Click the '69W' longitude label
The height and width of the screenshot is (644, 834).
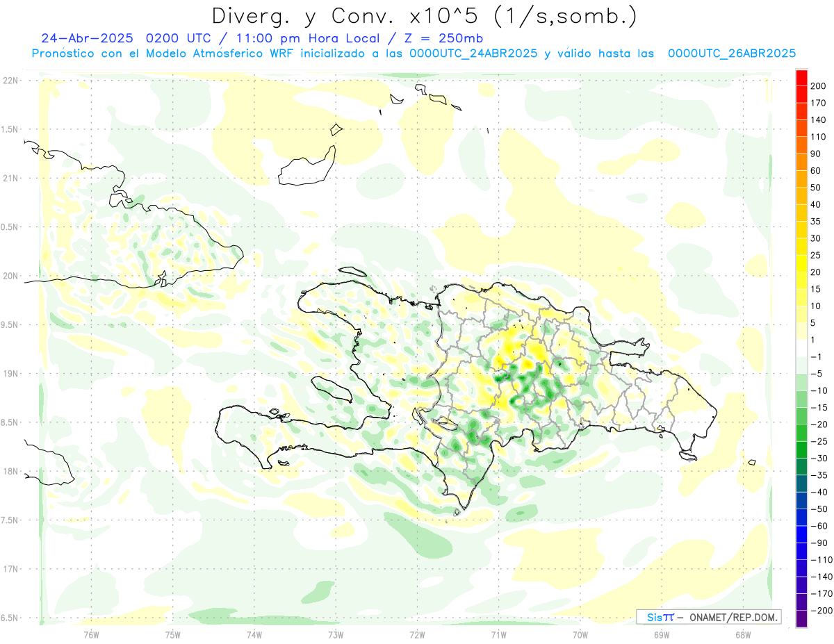point(662,635)
